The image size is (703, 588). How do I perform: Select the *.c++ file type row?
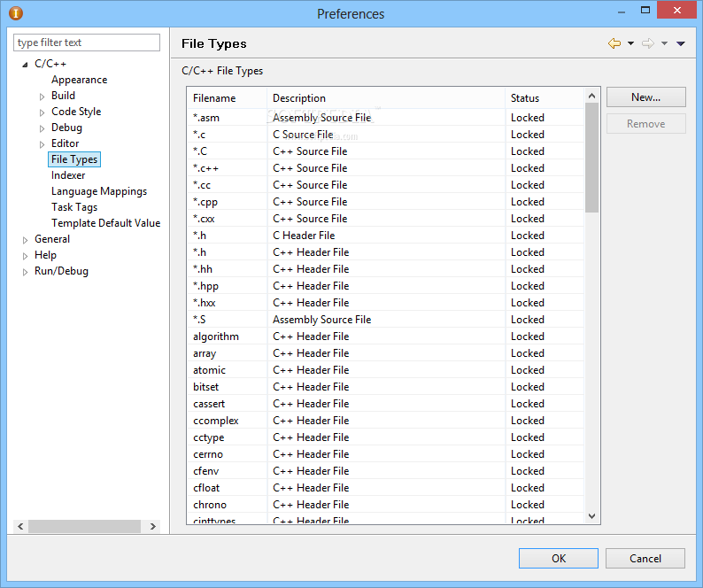coord(385,168)
